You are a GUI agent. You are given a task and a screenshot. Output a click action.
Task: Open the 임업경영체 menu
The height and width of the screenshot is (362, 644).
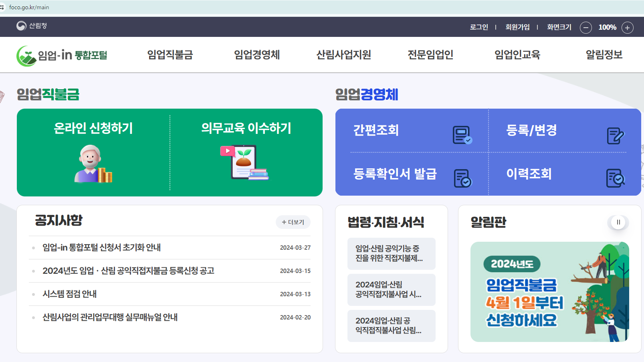(x=257, y=55)
